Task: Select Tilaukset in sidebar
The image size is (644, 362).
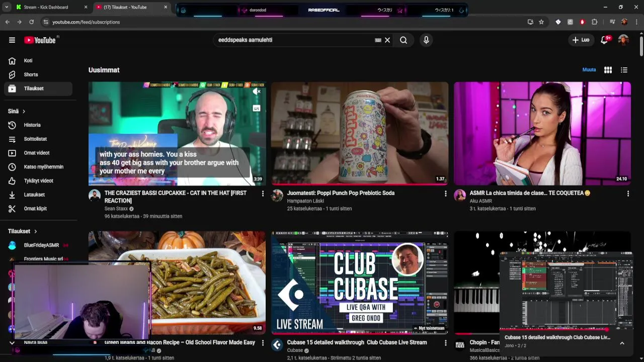Action: coord(38,88)
